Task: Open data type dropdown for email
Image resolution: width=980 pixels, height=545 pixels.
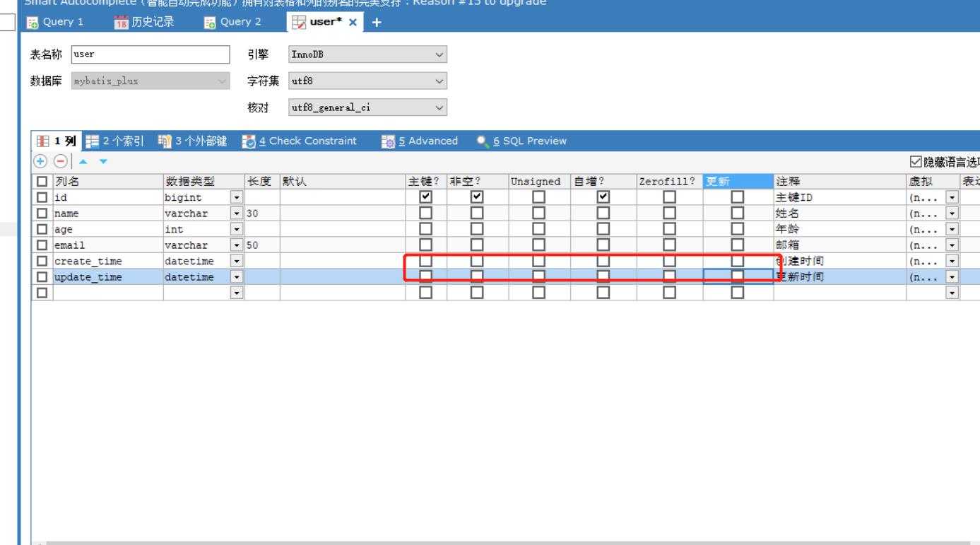Action: (237, 245)
